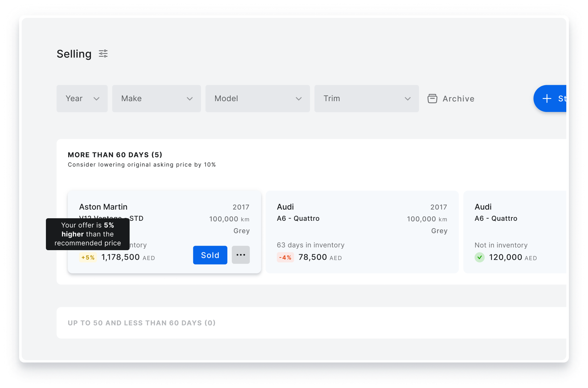Image resolution: width=588 pixels, height=388 pixels.
Task: Click green checkmark icon beside 120,000 AED
Action: click(480, 257)
